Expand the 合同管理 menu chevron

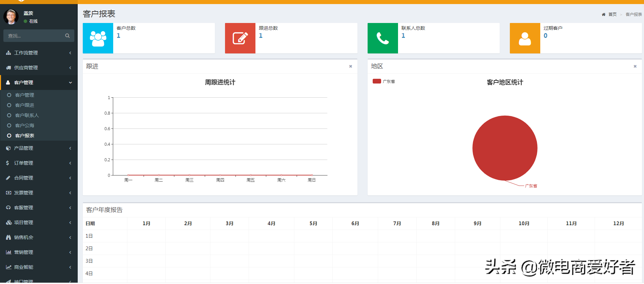pos(70,178)
